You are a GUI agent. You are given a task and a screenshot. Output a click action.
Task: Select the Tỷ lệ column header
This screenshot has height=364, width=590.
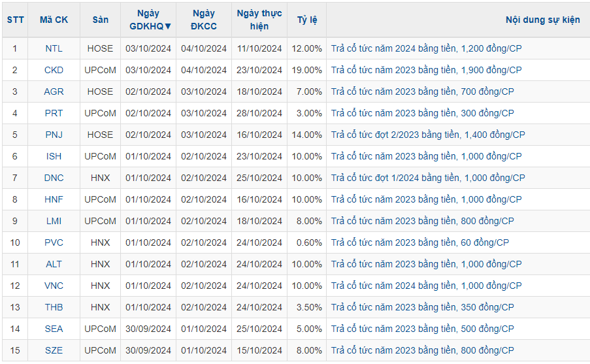pyautogui.click(x=306, y=20)
